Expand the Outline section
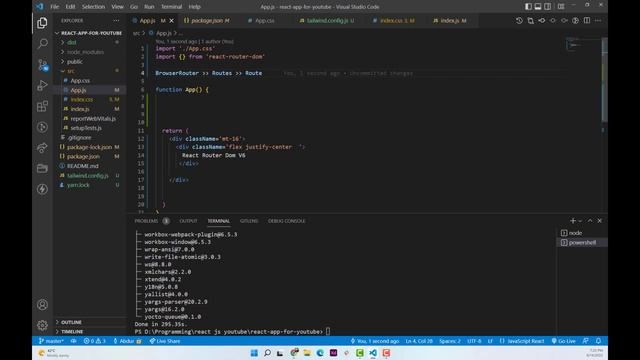The width and height of the screenshot is (640, 360). [x=89, y=322]
